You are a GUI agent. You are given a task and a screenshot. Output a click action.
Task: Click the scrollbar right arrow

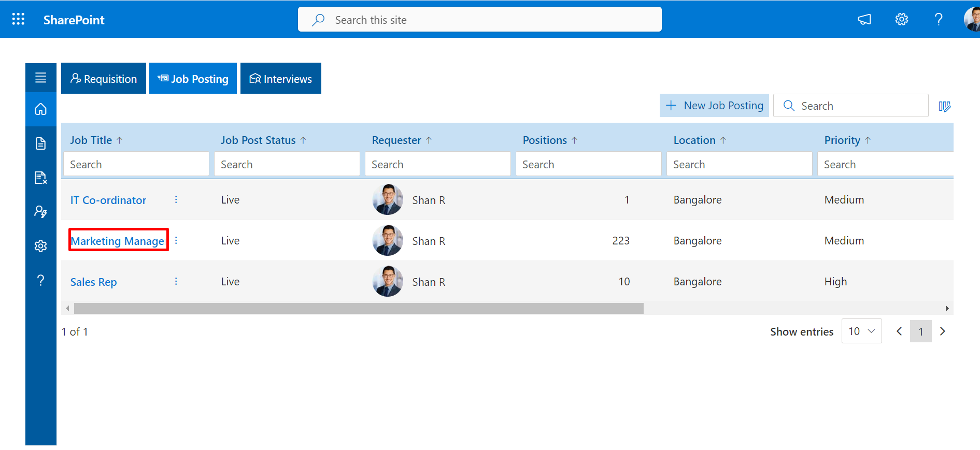(x=947, y=308)
